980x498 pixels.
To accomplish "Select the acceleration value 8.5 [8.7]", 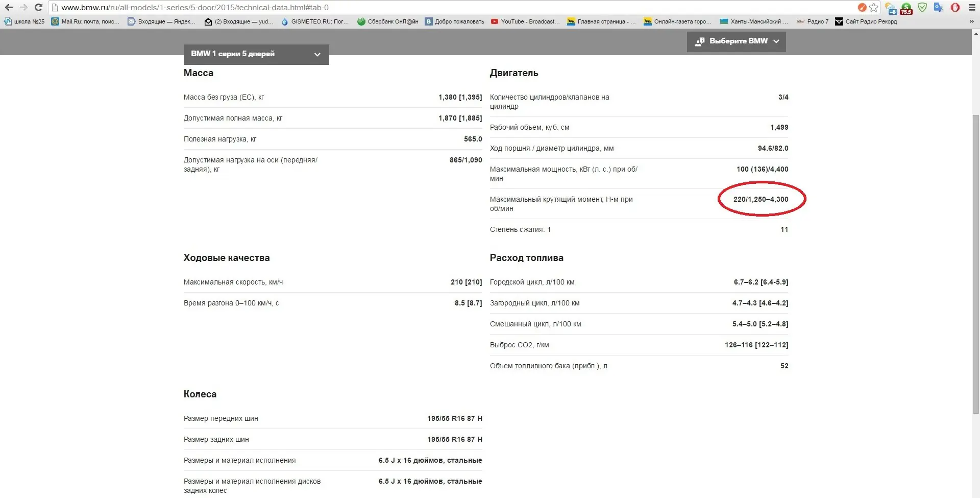I will (469, 303).
